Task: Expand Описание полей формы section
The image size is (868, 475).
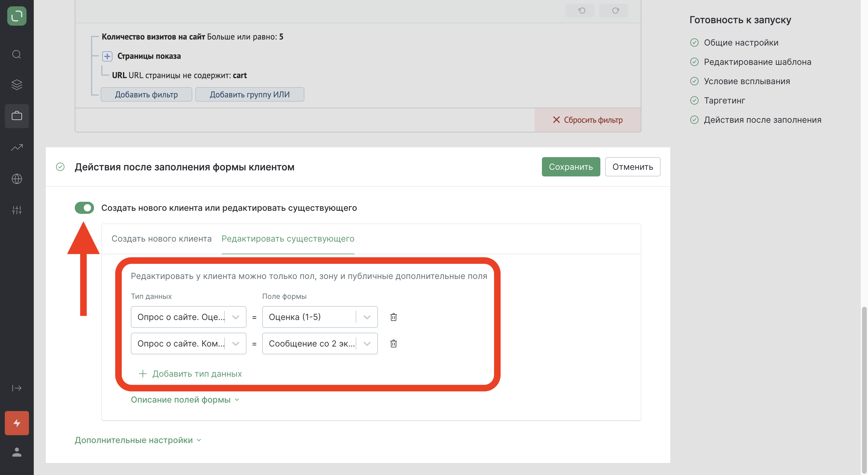Action: (185, 400)
